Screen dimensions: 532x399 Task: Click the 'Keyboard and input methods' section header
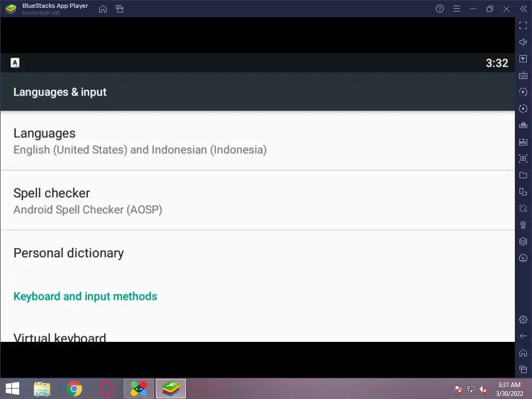click(85, 296)
